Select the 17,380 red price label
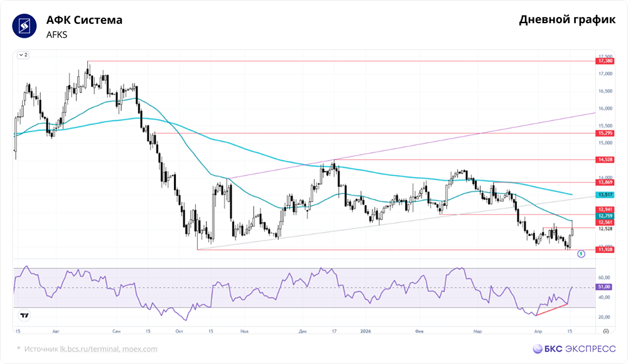The height and width of the screenshot is (364, 628). pos(605,61)
